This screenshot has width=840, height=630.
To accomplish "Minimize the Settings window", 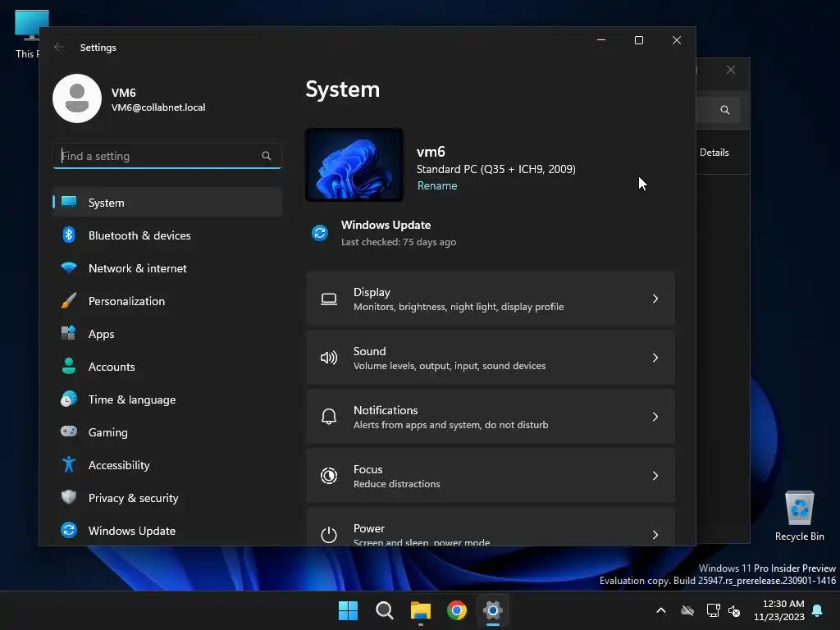I will 601,40.
